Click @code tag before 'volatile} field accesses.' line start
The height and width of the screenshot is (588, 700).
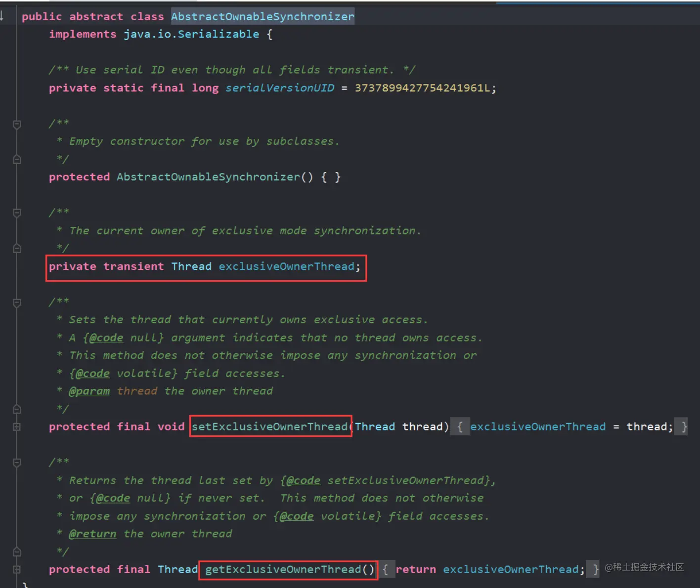92,374
